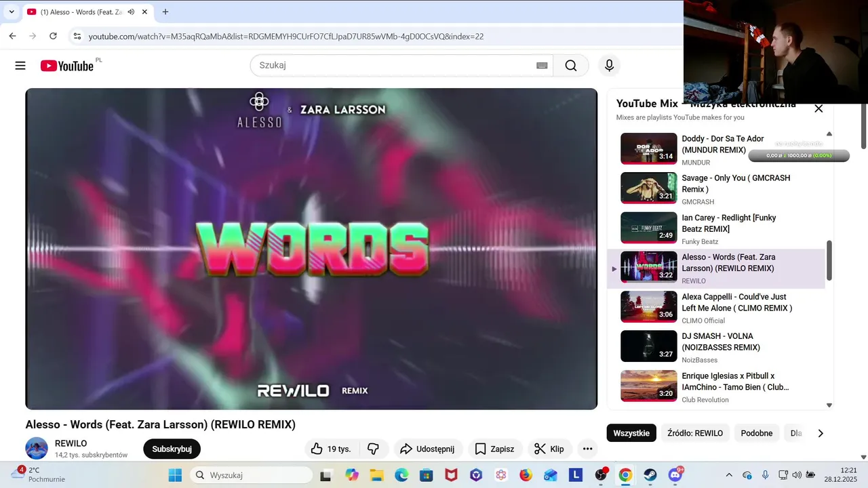Open more actions three-dot menu
Image resolution: width=868 pixels, height=488 pixels.
pyautogui.click(x=587, y=449)
